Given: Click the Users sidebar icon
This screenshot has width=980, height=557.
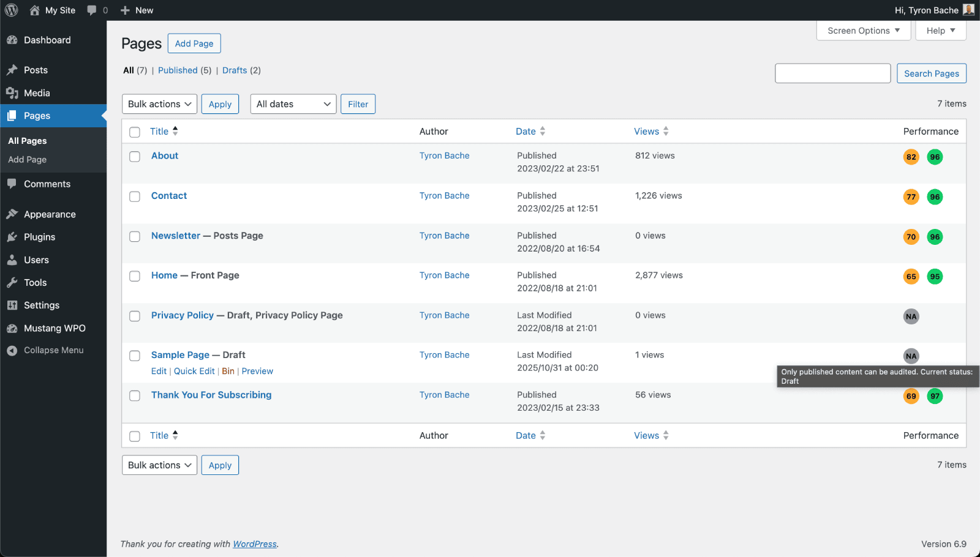Looking at the screenshot, I should tap(12, 260).
